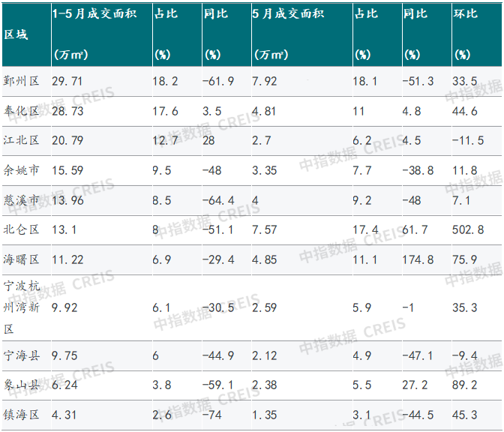Select the 29.71 cell for 鄞州区
This screenshot has height=432, width=504.
[x=67, y=81]
